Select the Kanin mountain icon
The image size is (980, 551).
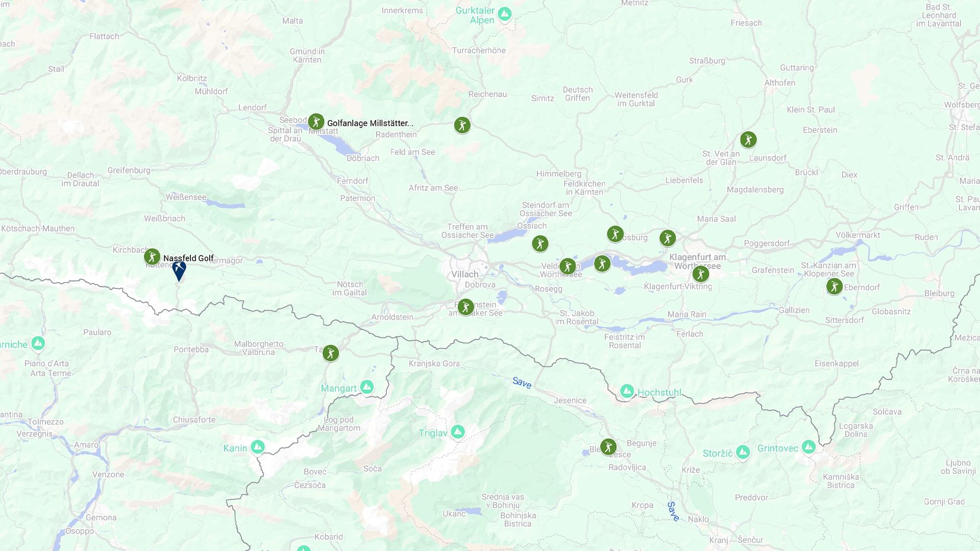click(258, 447)
